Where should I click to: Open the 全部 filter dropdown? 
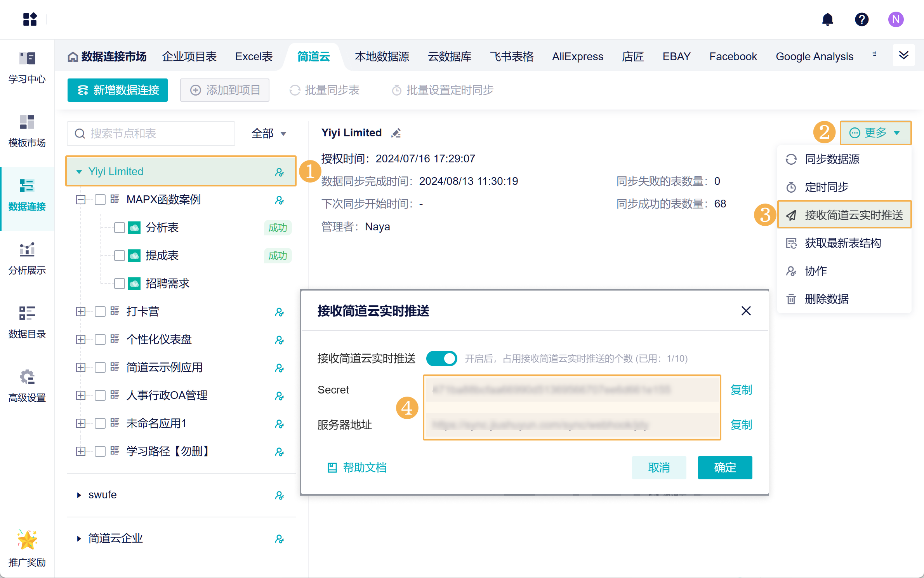pos(269,134)
